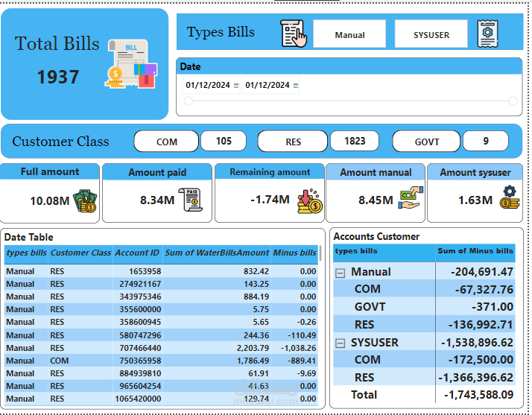Collapse the SYSUSER row in Accounts Customer

click(340, 343)
